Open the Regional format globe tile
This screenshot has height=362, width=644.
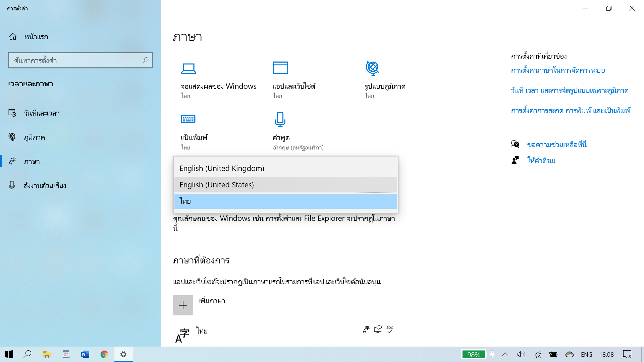[385, 81]
